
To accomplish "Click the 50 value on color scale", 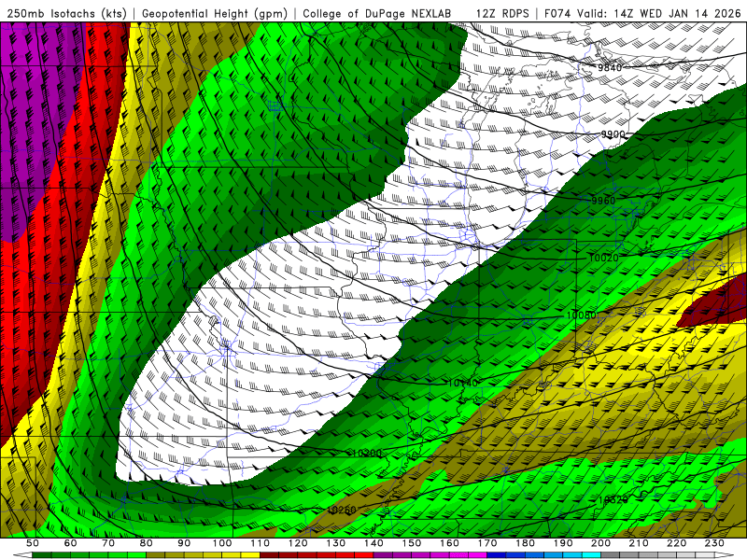I will (x=33, y=543).
